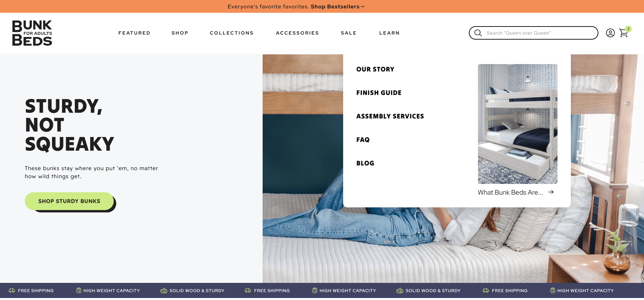The image size is (644, 300).
Task: Click the first Free Shipping text in the bottom bar
Action: (36, 291)
